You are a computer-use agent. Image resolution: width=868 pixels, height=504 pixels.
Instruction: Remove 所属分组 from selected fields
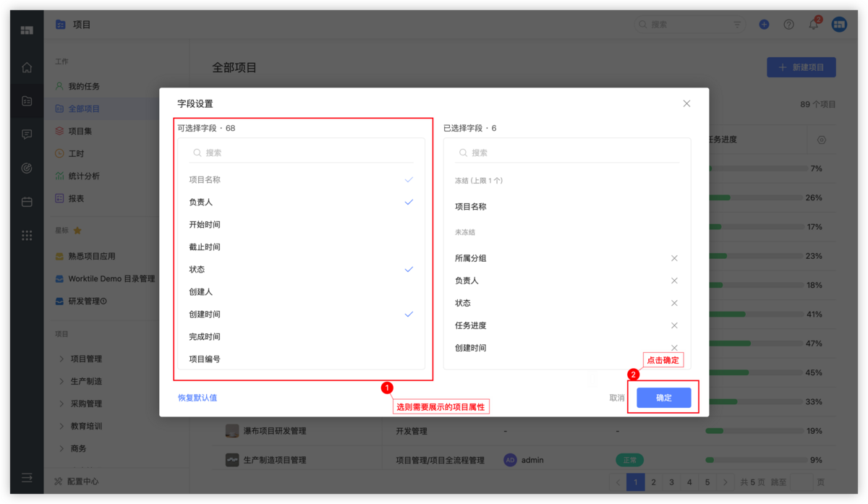[674, 258]
